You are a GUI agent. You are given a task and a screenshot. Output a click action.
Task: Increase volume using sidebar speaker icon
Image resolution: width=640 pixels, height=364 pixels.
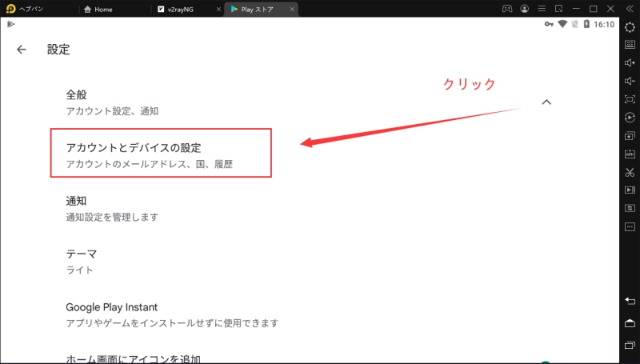pyautogui.click(x=630, y=63)
